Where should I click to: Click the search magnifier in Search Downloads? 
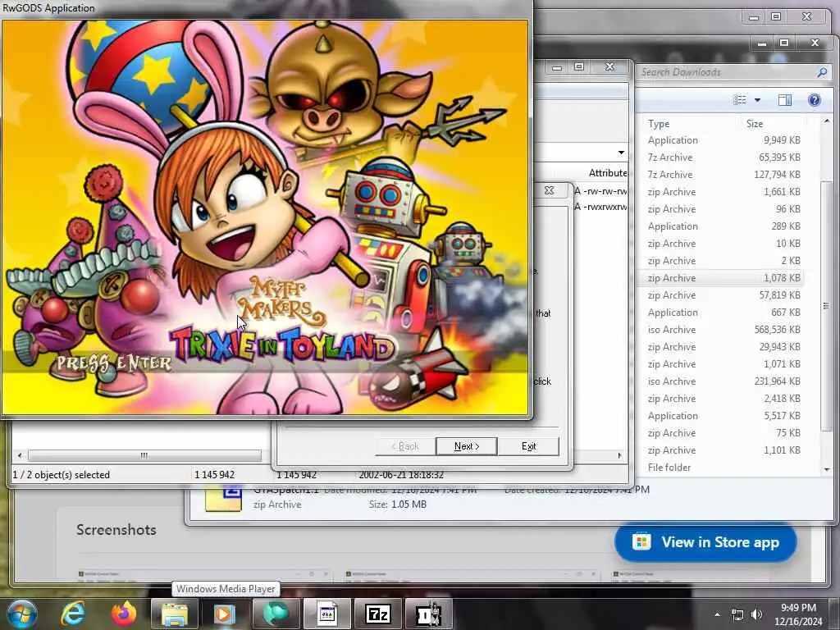822,72
